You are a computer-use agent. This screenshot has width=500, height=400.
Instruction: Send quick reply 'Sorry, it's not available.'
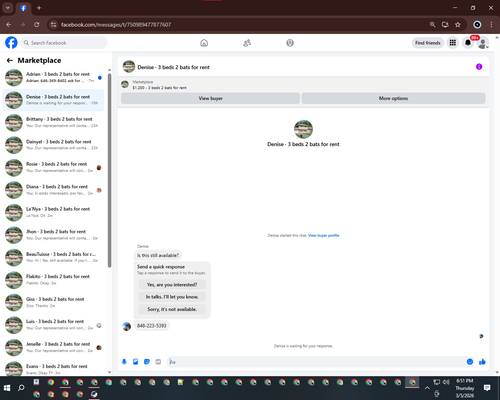[x=172, y=309]
